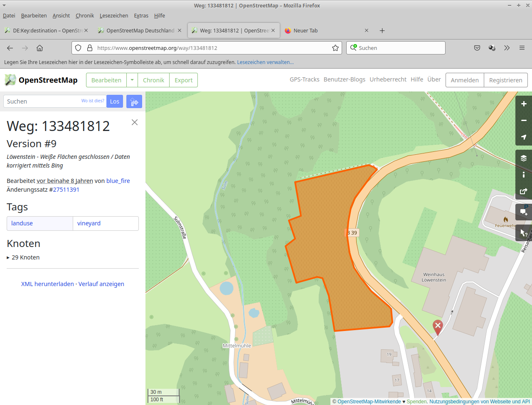
Task: Zoom in on the map
Action: [524, 104]
